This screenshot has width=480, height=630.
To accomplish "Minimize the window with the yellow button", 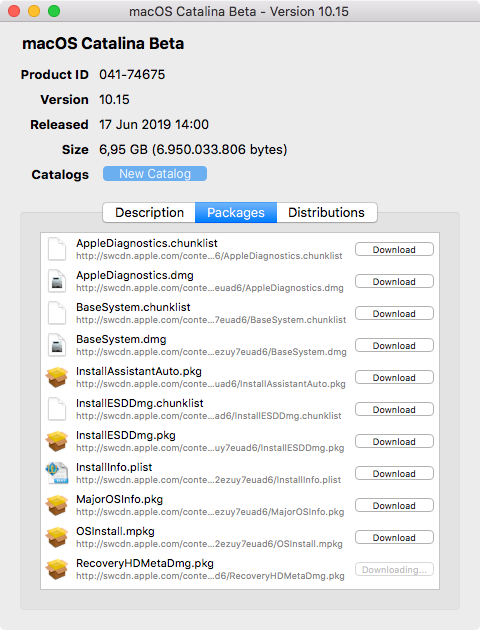I will [34, 11].
